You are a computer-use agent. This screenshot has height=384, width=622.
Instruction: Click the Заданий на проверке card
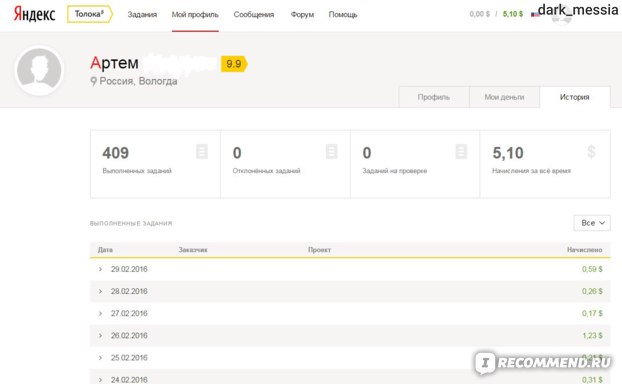[415, 164]
